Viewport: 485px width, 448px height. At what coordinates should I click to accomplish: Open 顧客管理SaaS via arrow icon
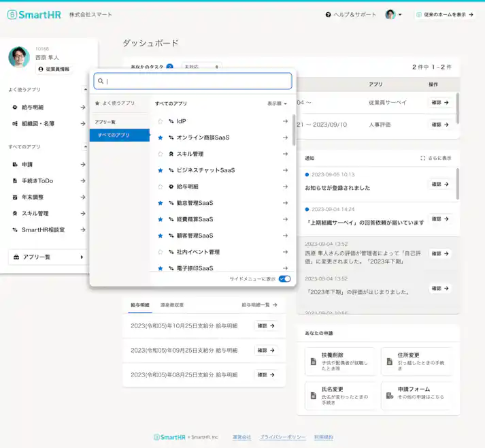(x=285, y=236)
